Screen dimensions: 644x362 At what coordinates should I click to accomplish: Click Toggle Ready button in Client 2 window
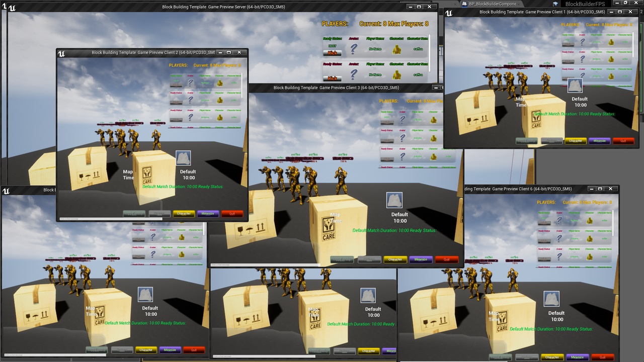134,214
